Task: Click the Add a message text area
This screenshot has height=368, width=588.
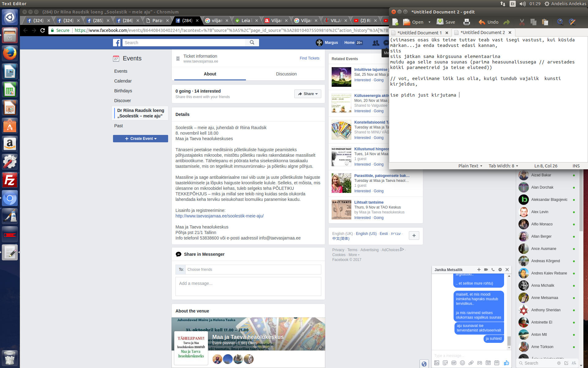Action: pos(248,286)
